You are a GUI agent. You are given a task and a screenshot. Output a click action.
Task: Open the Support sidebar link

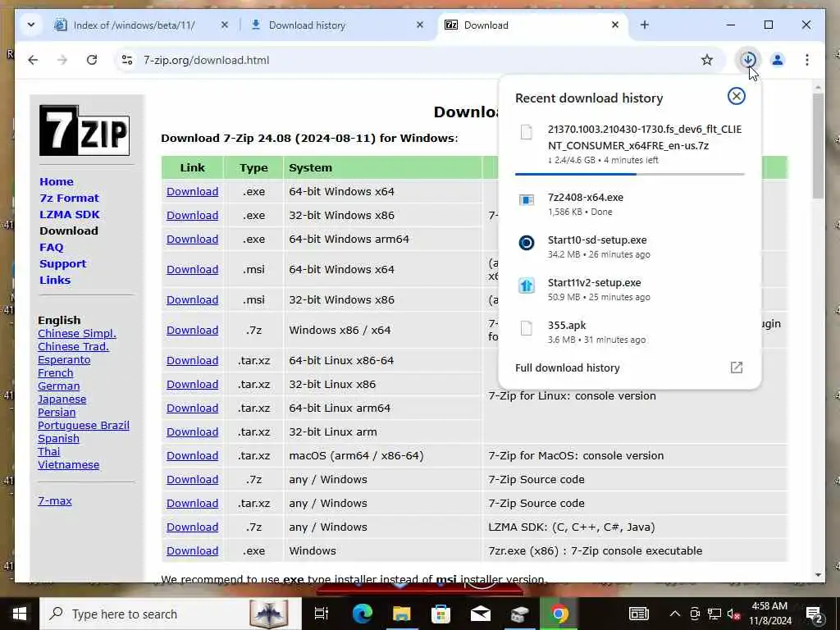pyautogui.click(x=62, y=263)
